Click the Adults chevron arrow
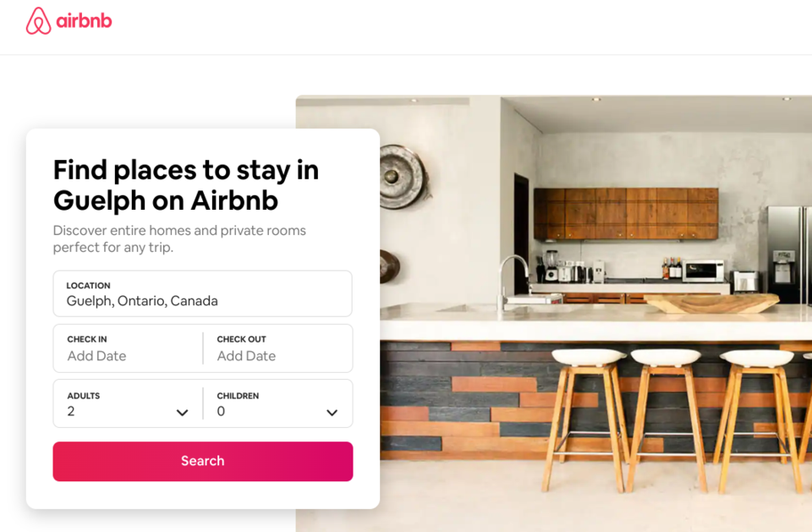This screenshot has height=532, width=812. [x=182, y=413]
